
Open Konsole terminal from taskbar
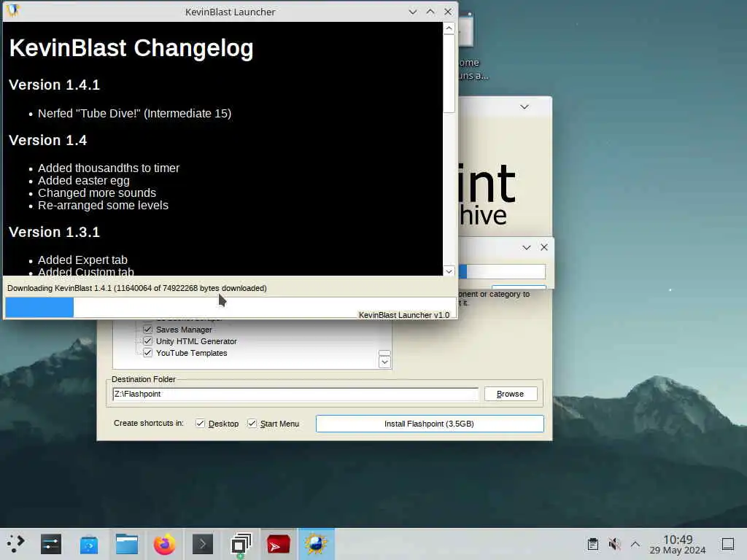[x=203, y=544]
